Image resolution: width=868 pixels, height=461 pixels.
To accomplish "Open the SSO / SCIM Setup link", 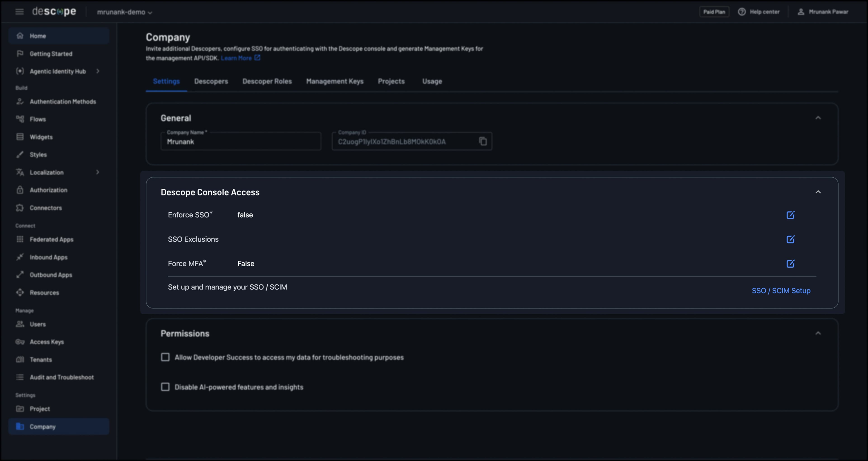I will (781, 290).
